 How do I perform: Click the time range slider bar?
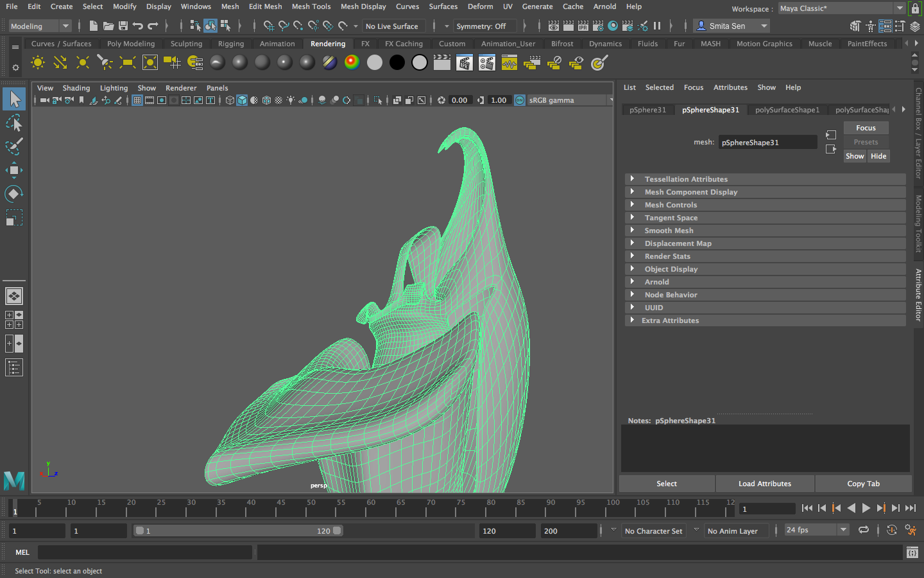point(237,531)
